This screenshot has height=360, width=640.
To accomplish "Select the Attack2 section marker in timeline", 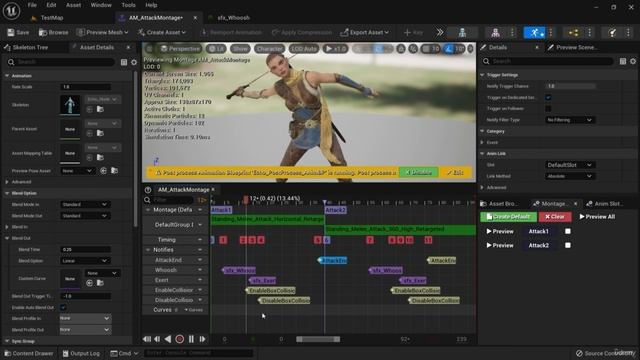I will click(336, 210).
